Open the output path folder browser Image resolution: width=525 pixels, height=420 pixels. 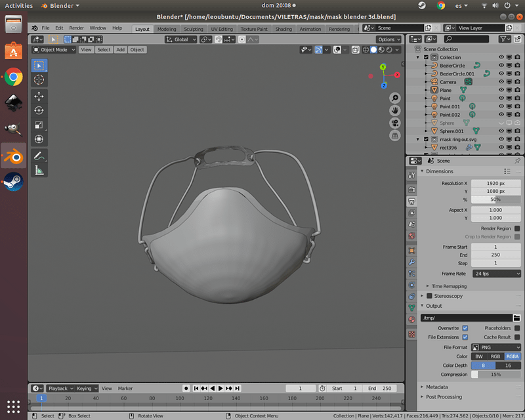(516, 318)
